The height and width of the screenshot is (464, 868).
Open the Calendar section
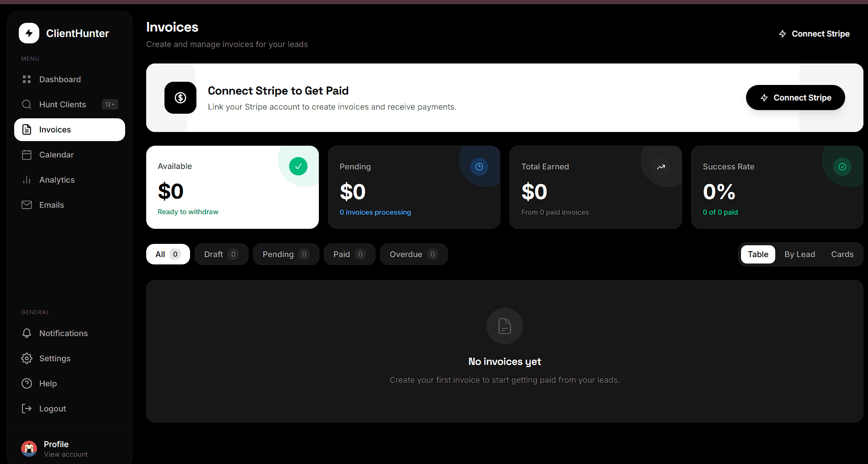pyautogui.click(x=57, y=154)
